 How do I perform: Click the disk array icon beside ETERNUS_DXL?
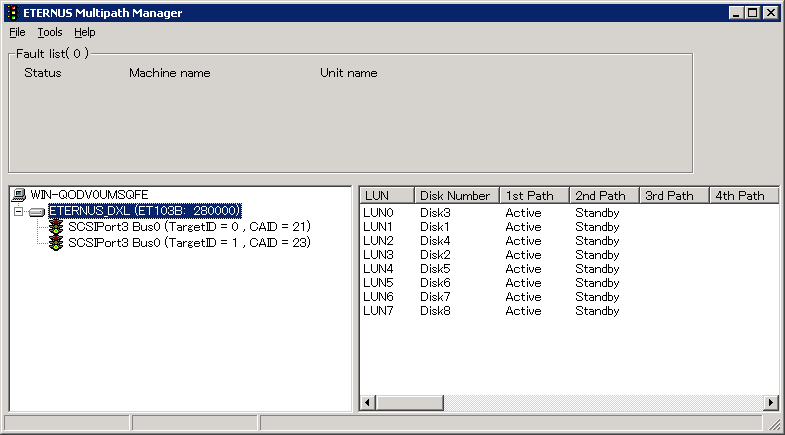[37, 212]
